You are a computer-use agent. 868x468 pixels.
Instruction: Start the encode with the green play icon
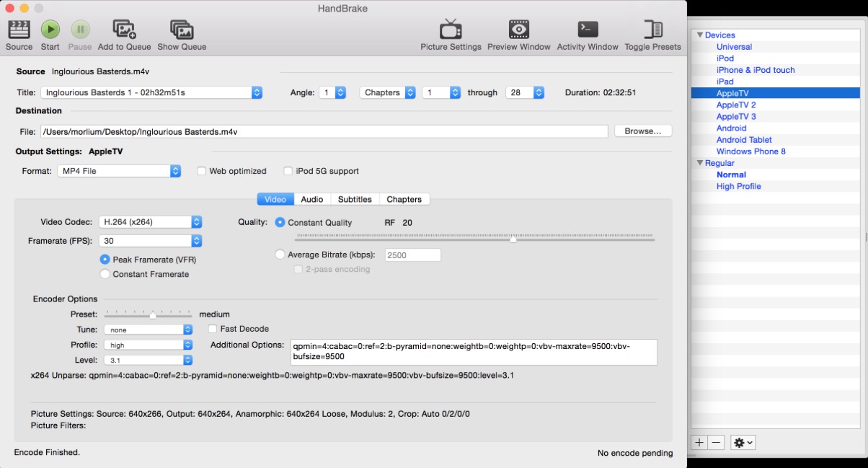(x=50, y=30)
